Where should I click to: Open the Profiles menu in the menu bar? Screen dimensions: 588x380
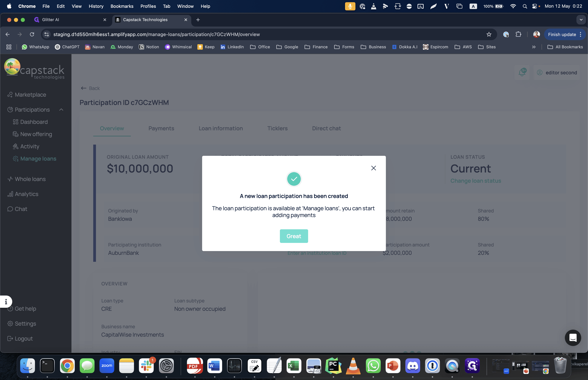[x=148, y=6]
